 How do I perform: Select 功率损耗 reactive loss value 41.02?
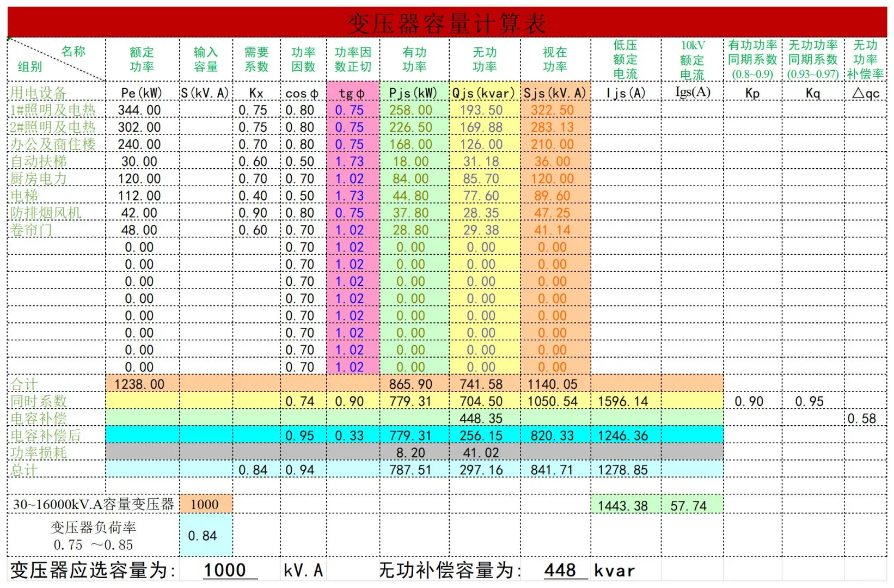(x=481, y=452)
